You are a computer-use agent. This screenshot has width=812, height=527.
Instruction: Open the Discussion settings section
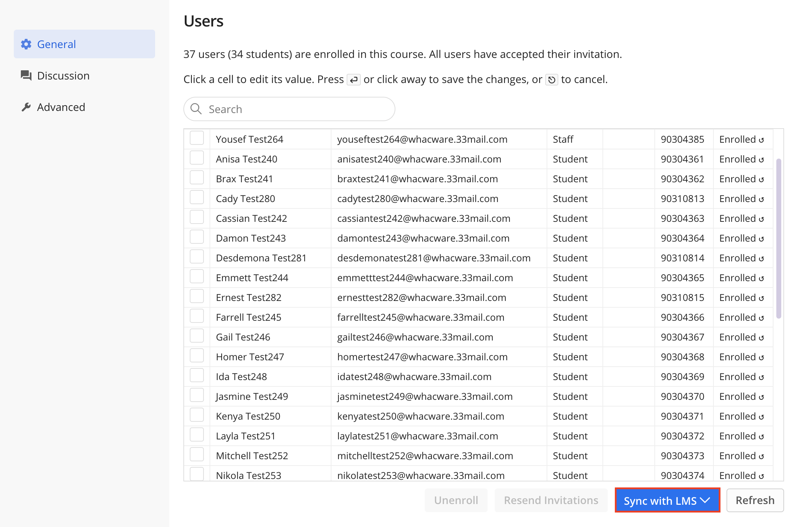pyautogui.click(x=63, y=76)
